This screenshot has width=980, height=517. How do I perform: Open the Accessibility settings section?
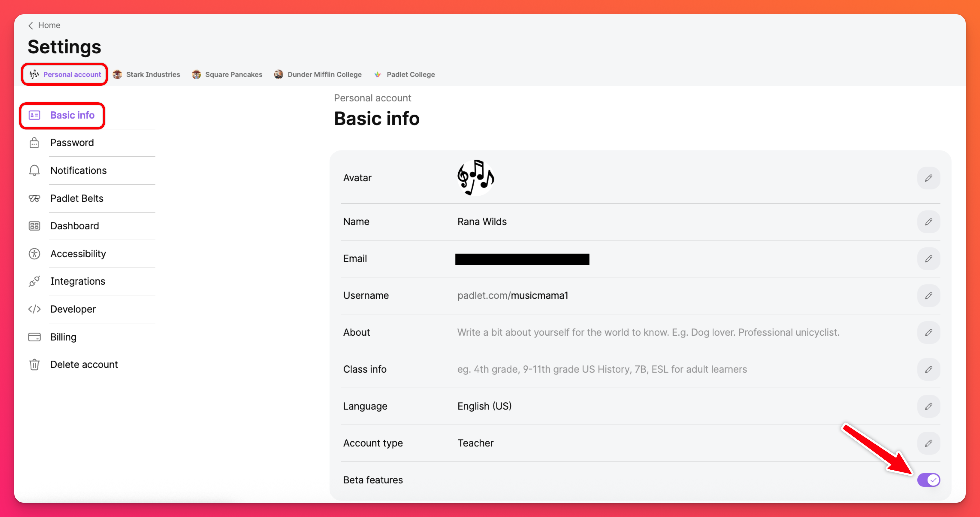coord(78,254)
